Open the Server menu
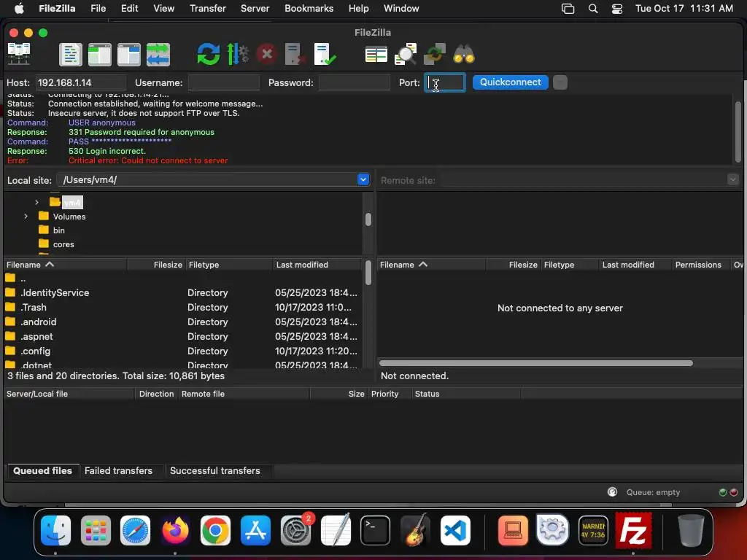Viewport: 747px width, 560px height. (255, 9)
